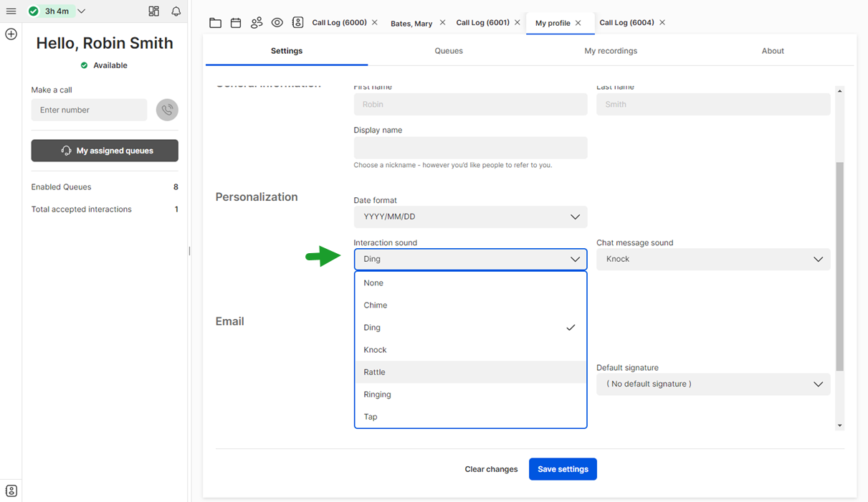Viewport: 868px width, 502px height.
Task: Select the Settings sub-tab
Action: [287, 51]
